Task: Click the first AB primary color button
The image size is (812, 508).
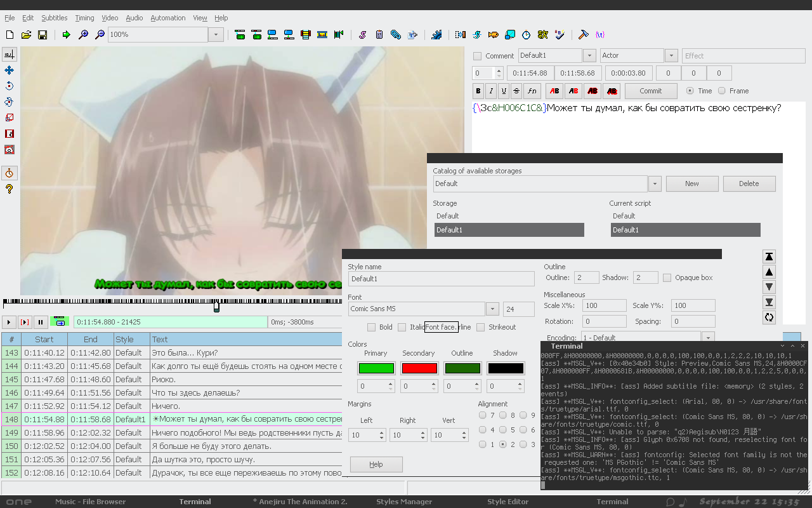Action: point(555,91)
